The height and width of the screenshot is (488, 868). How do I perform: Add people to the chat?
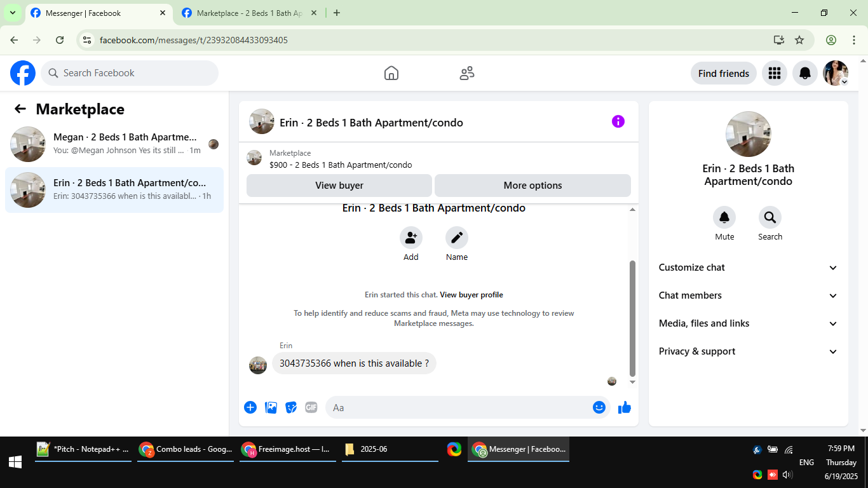411,238
